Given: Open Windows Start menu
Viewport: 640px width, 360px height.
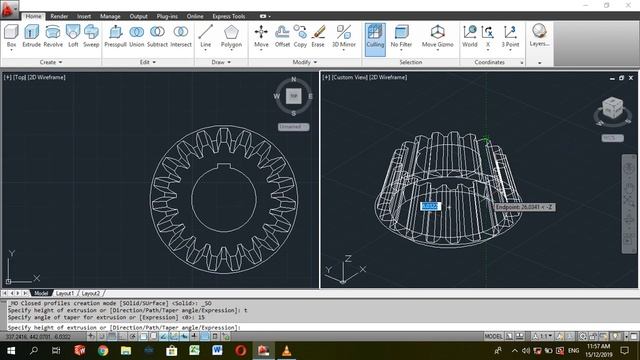Looking at the screenshot, I should tap(11, 350).
